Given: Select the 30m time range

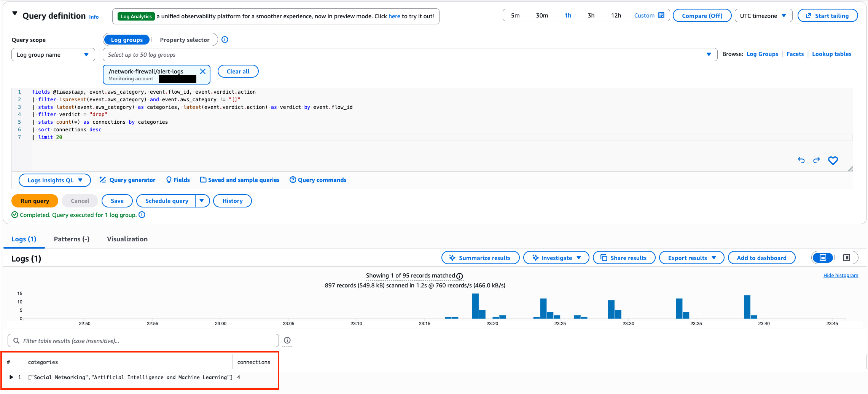Looking at the screenshot, I should (x=542, y=16).
